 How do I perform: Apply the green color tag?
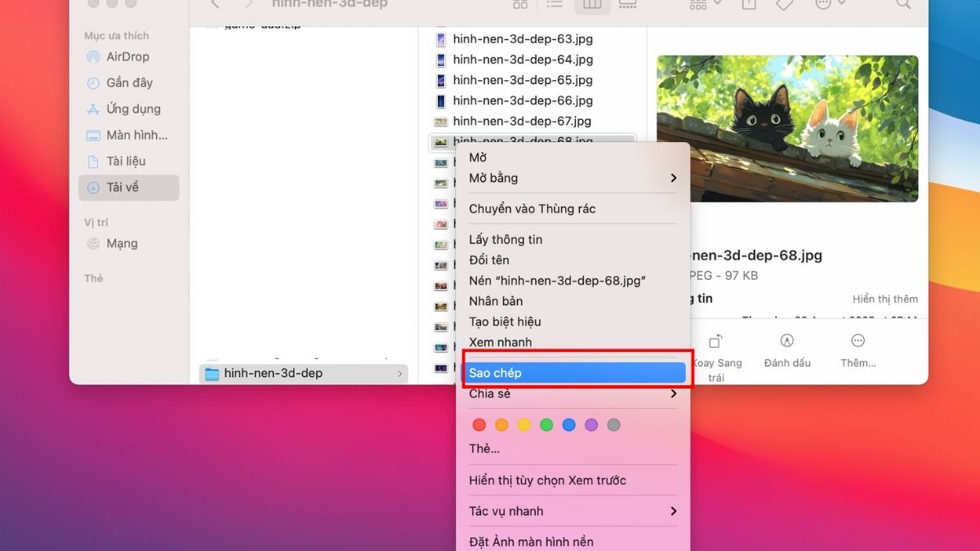point(546,425)
